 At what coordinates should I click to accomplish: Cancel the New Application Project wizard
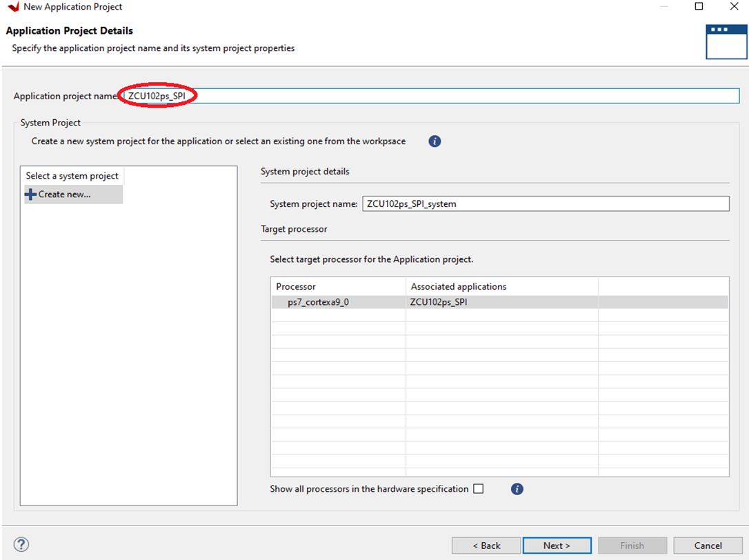click(x=708, y=546)
